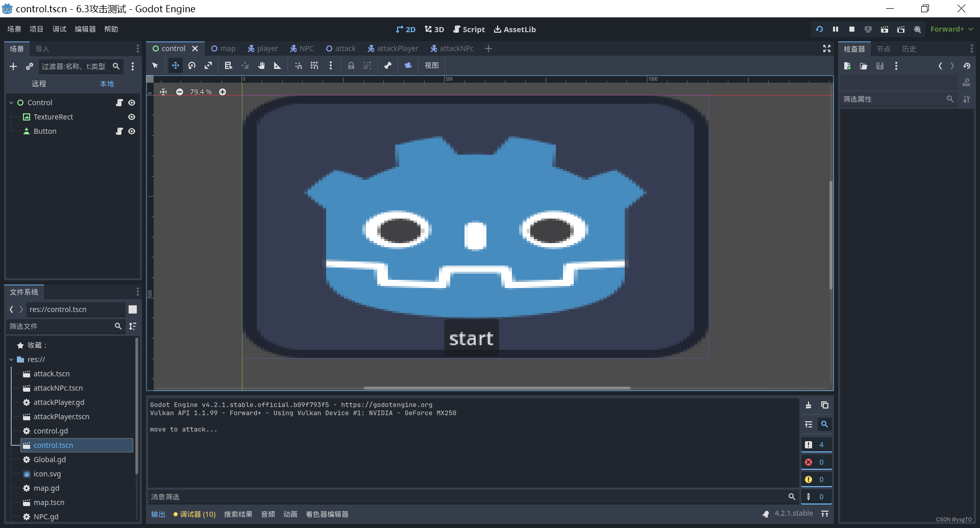Viewport: 980px width, 528px height.
Task: Stop the running project
Action: [852, 29]
